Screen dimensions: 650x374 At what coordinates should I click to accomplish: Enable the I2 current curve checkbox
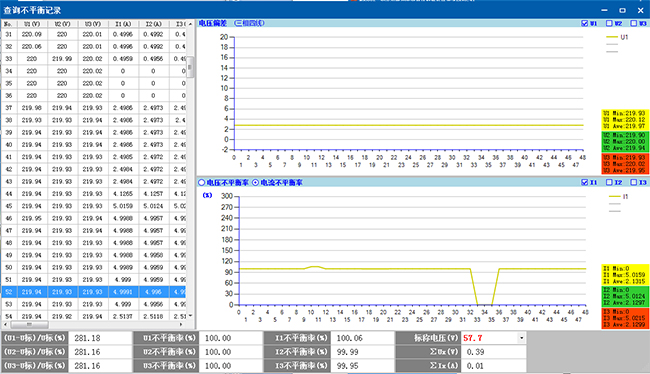[x=609, y=182]
